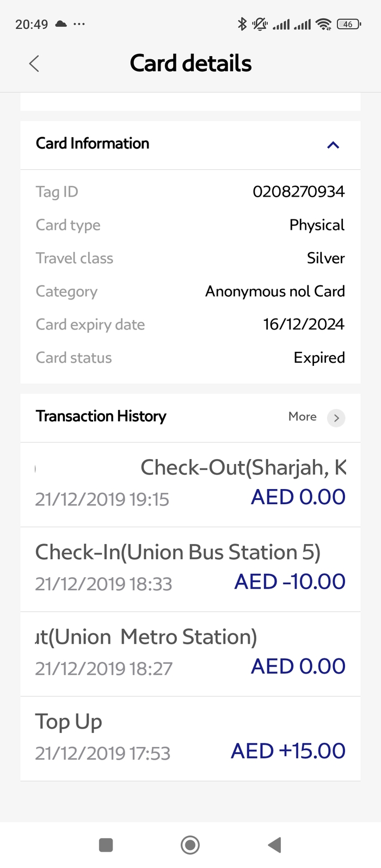Open the Union Metro Station transaction
Screen dimensions: 381x868
click(190, 653)
